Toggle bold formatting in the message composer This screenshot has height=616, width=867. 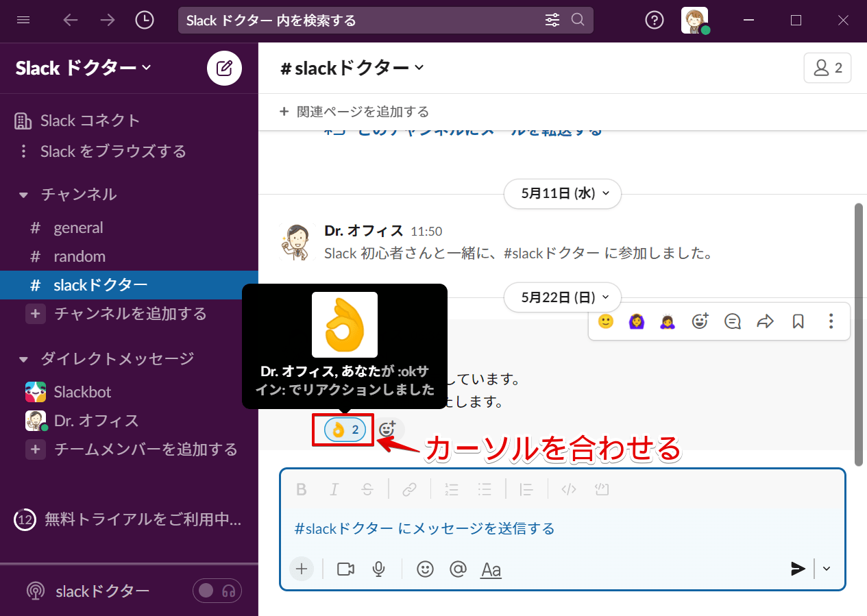(302, 489)
